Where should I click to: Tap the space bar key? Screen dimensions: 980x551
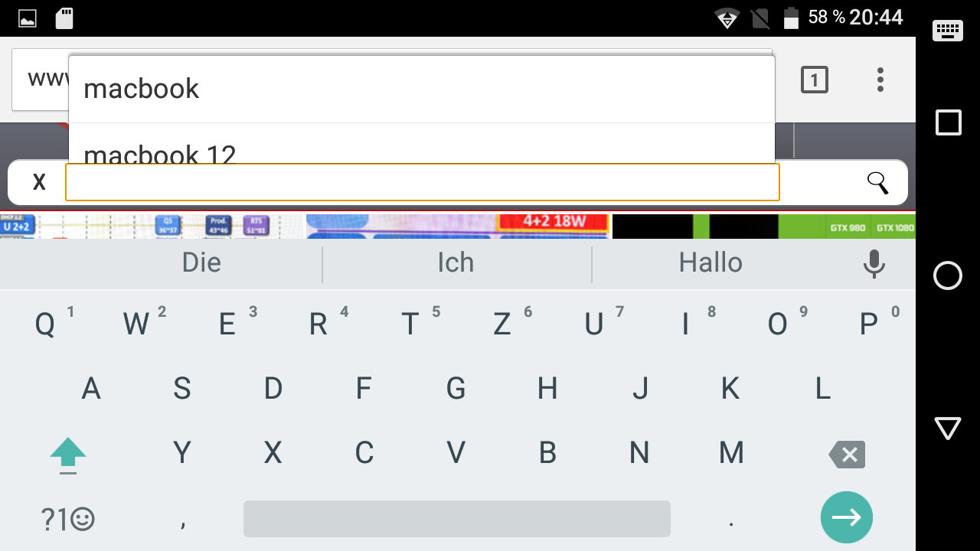click(x=457, y=519)
